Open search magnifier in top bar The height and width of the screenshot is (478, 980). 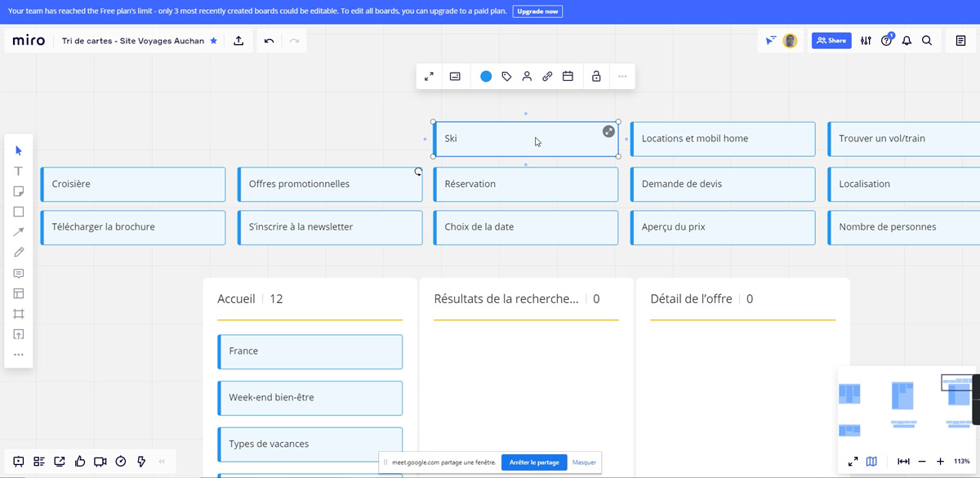point(927,41)
